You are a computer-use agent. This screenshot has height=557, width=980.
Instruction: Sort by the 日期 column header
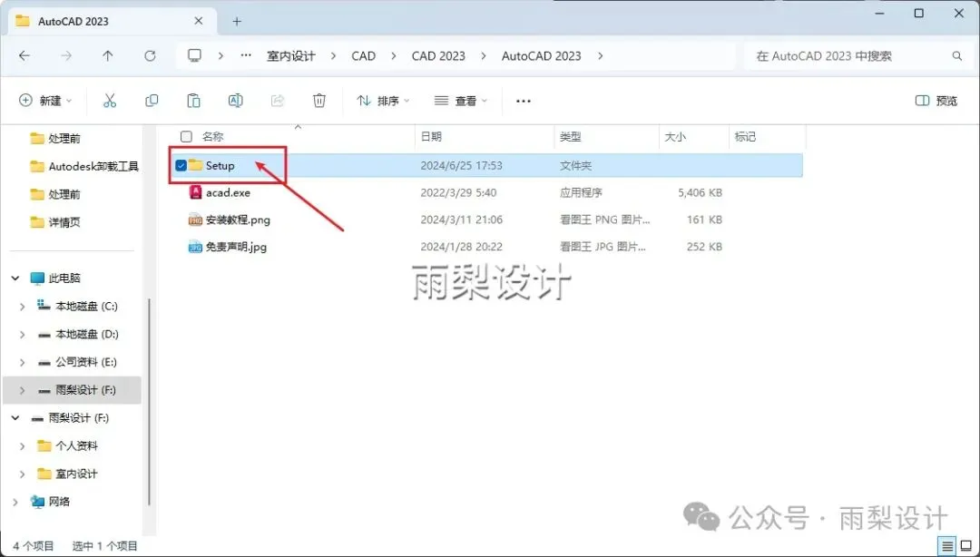(x=431, y=136)
